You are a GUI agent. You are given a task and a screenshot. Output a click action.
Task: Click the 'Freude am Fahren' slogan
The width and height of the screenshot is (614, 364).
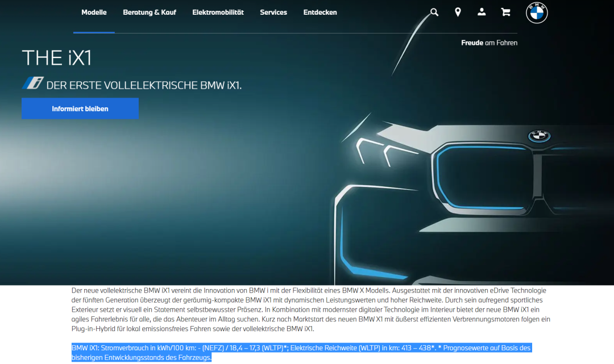pos(489,43)
